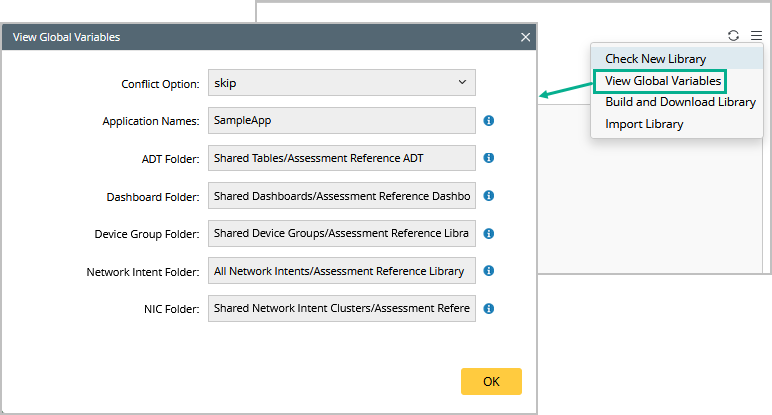Image resolution: width=772 pixels, height=415 pixels.
Task: Click info icon next to ADT Folder
Action: [x=489, y=158]
